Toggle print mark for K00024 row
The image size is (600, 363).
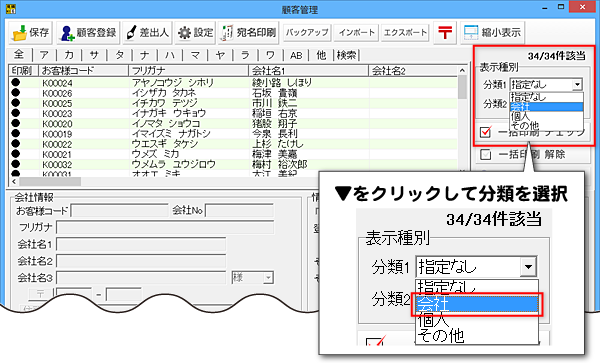coord(16,82)
